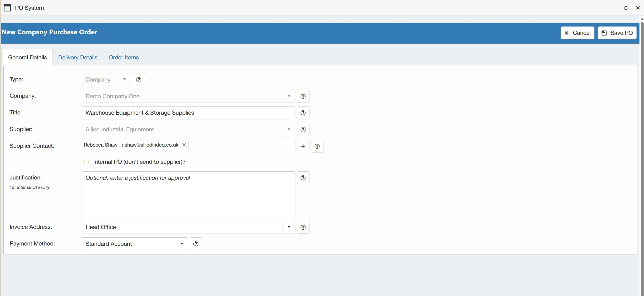Screen dimensions: 644x296
Task: Show help for the Justification box
Action: 303,178
